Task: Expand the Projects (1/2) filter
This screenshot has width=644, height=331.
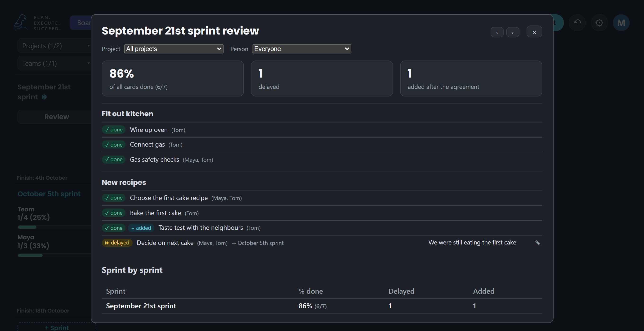Action: click(x=54, y=46)
